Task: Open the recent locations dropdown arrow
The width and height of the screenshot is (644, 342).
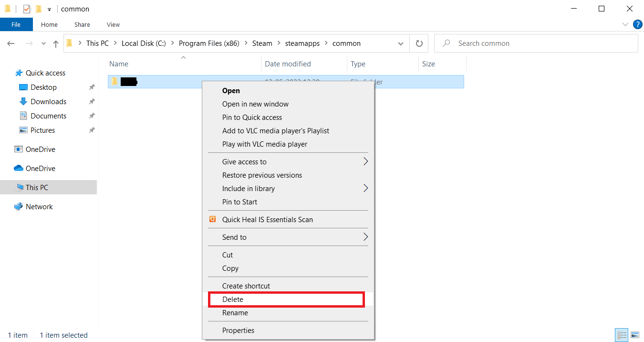Action: (x=43, y=43)
